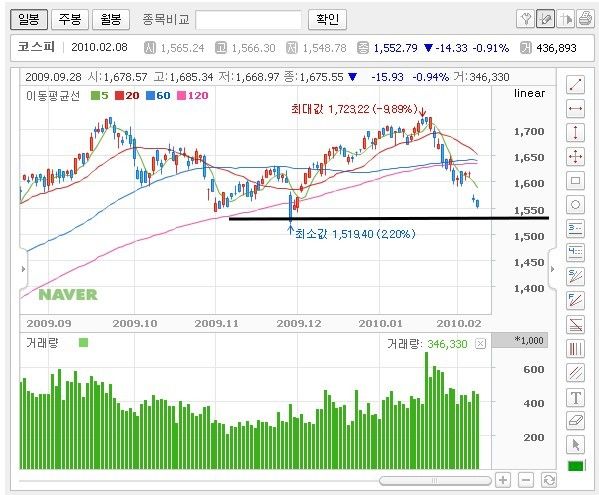Select the crosshair line drawing tool

click(575, 157)
